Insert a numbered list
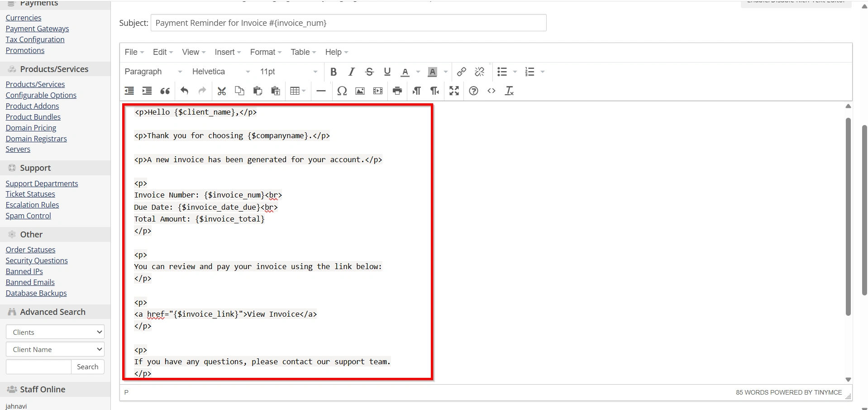Screen dimensions: 868x410 529,72
